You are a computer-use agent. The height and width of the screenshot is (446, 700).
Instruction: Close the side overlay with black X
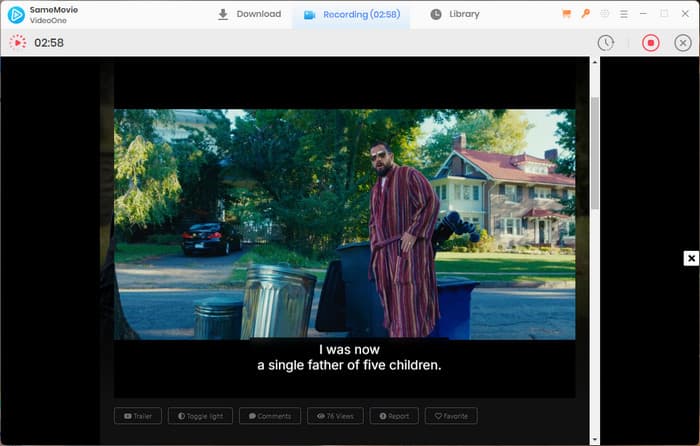(x=691, y=258)
